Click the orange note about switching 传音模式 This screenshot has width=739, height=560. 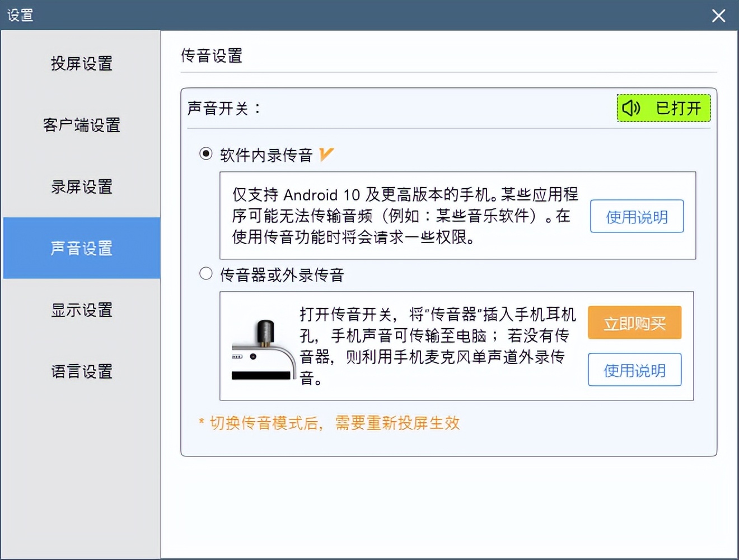point(328,423)
